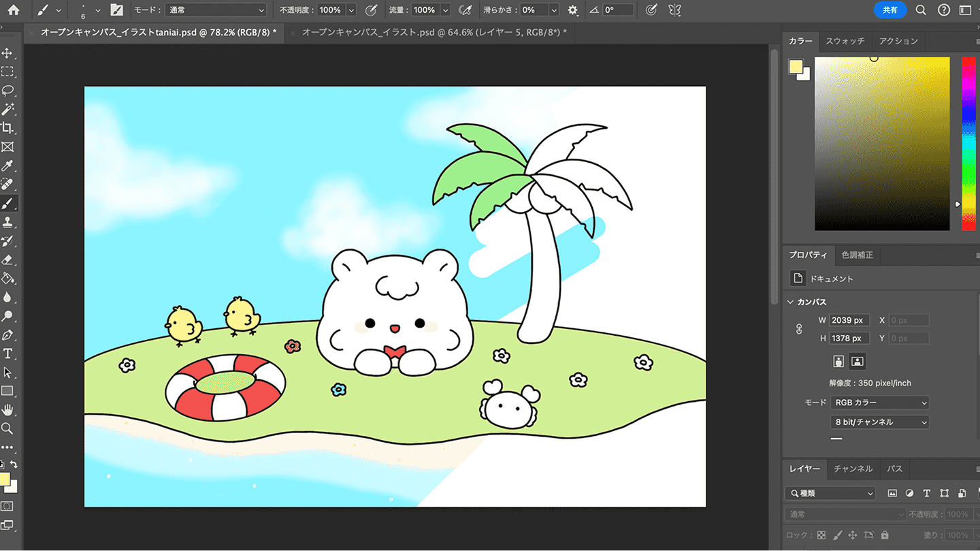Viewport: 980px width, 551px height.
Task: Open the help question-mark icon
Action: [x=943, y=10]
